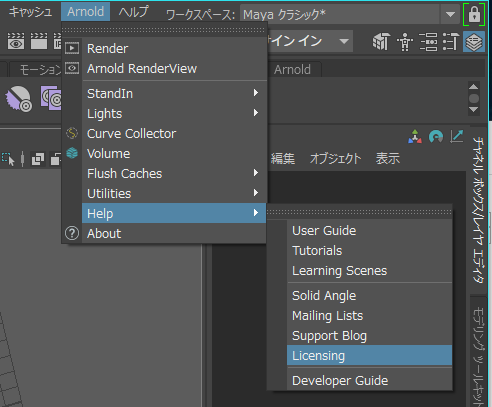Open the sign-in dropdown arrow
Image resolution: width=492 pixels, height=407 pixels.
(344, 41)
